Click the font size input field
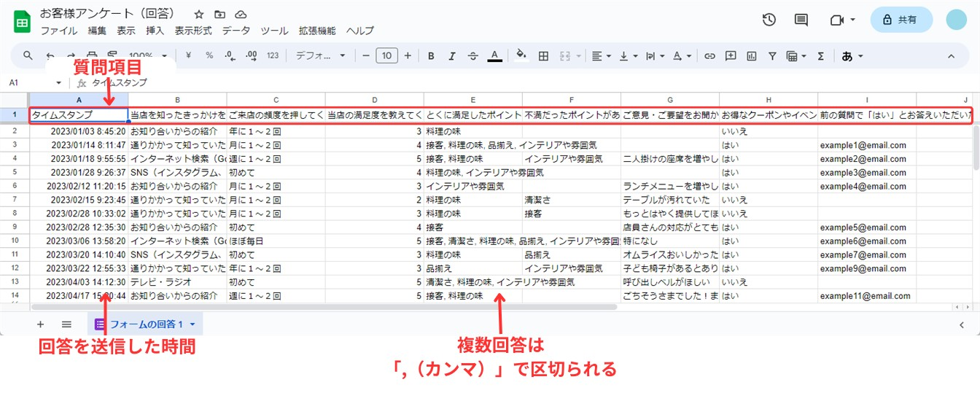The width and height of the screenshot is (980, 401). pos(386,55)
